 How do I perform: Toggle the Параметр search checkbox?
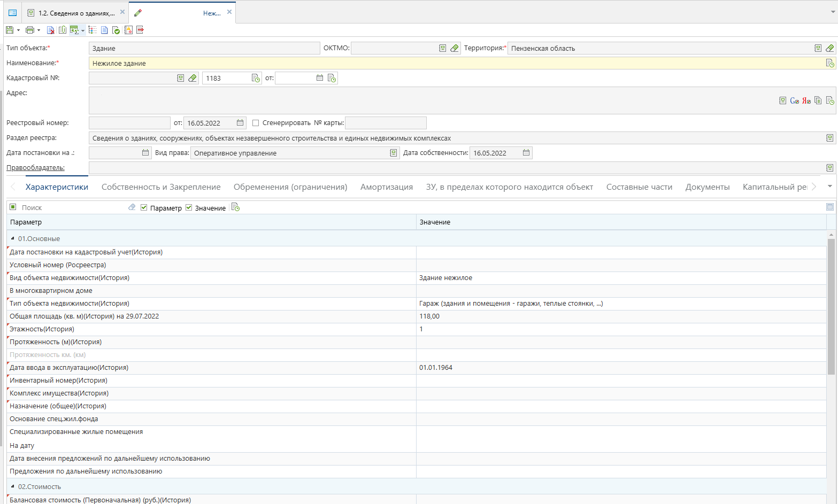[x=144, y=207]
